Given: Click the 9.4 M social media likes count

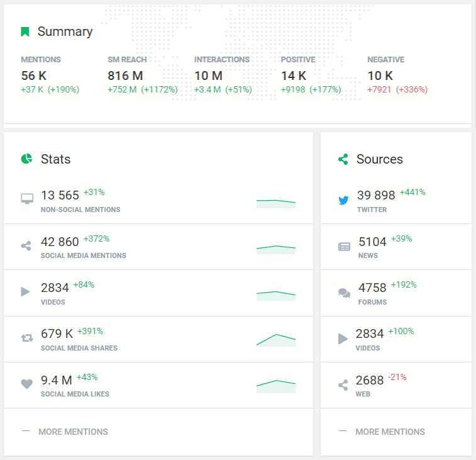Looking at the screenshot, I should 57,380.
